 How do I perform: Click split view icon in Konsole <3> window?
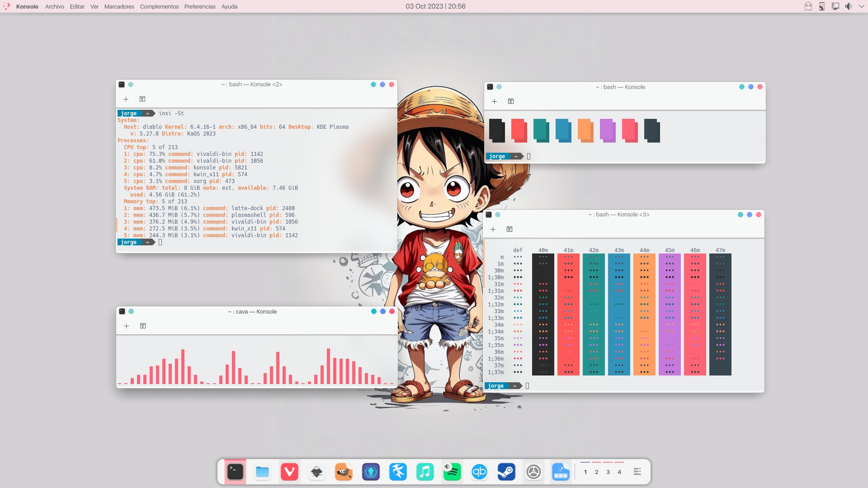(509, 229)
